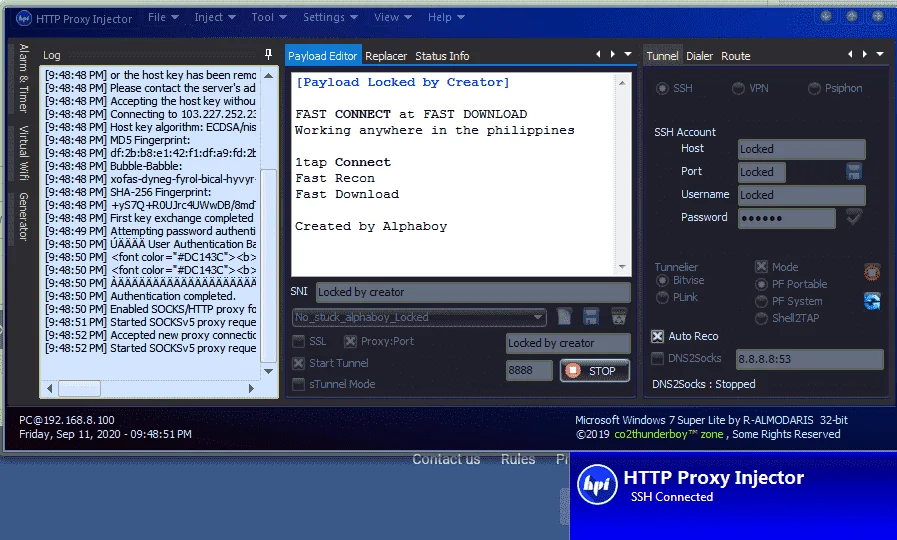Open the No_stuck_alphaboy_Locked config dropdown
The height and width of the screenshot is (540, 897).
pos(419,317)
